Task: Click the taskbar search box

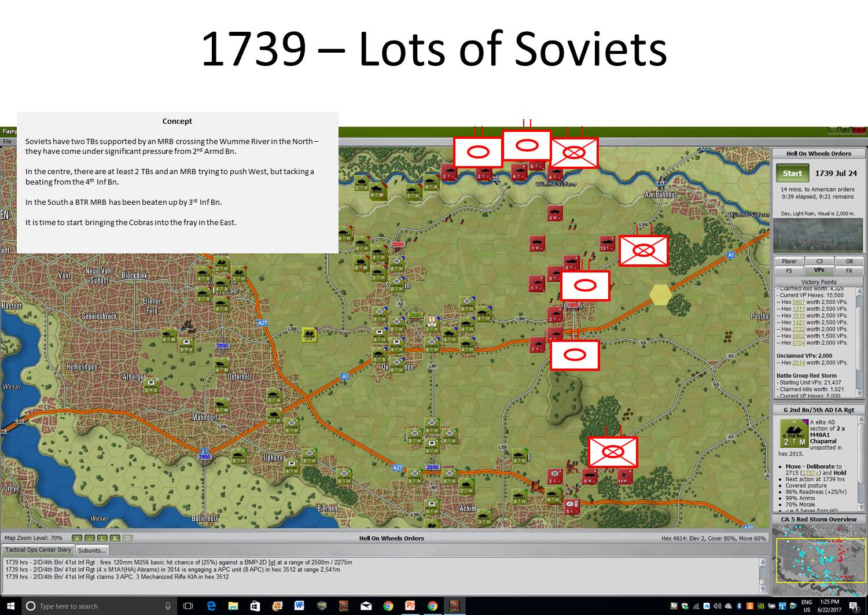Action: pos(100,606)
